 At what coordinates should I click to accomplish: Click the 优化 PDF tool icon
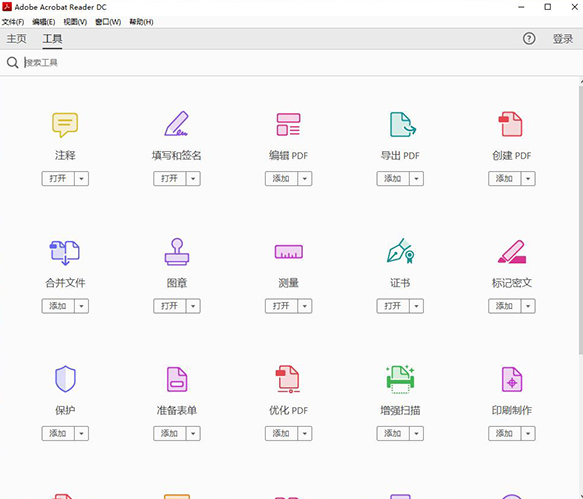pos(288,379)
